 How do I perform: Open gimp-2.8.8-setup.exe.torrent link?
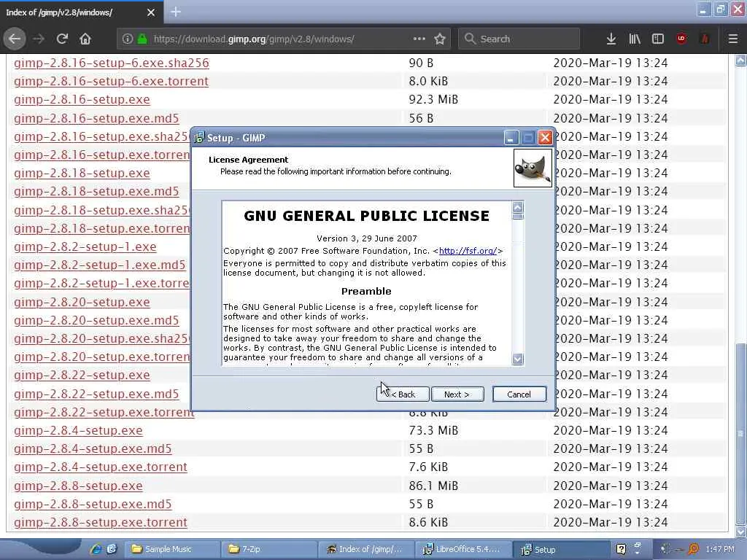point(101,522)
